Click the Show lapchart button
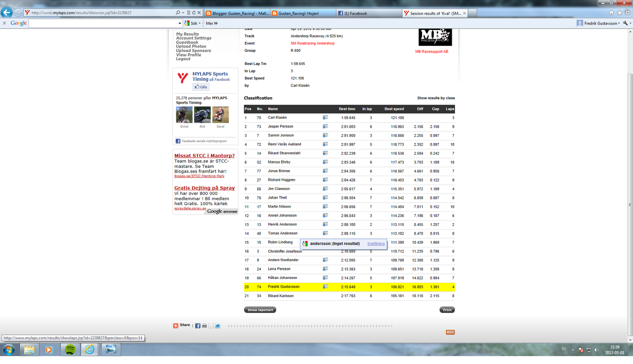633x364 pixels. pyautogui.click(x=260, y=310)
